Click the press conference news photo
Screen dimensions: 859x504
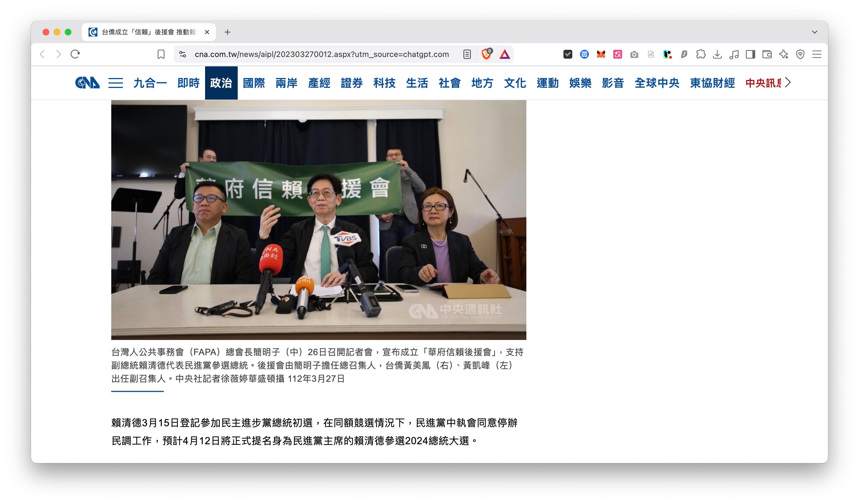tap(319, 220)
